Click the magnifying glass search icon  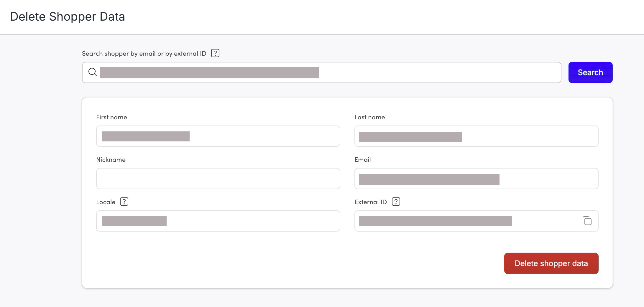(x=93, y=72)
